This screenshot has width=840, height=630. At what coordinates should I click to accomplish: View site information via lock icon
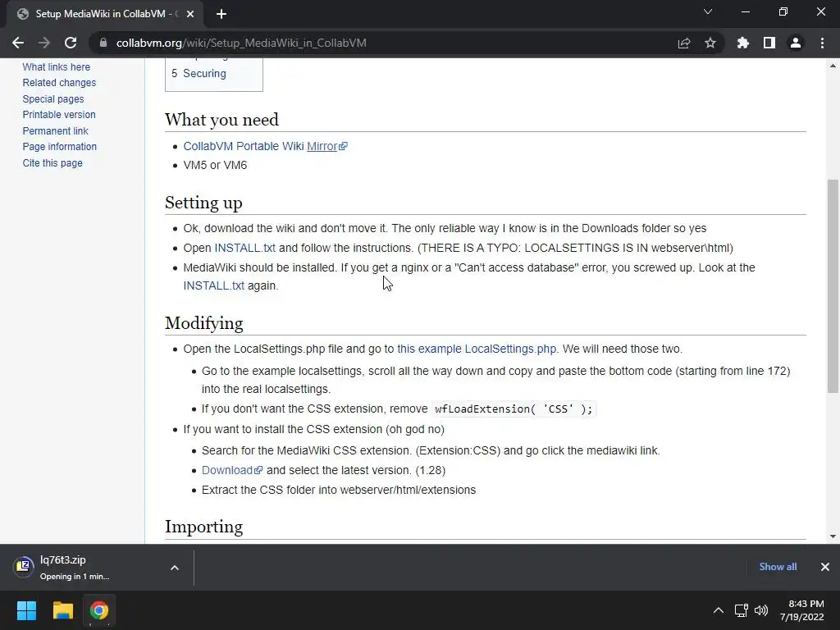point(103,43)
